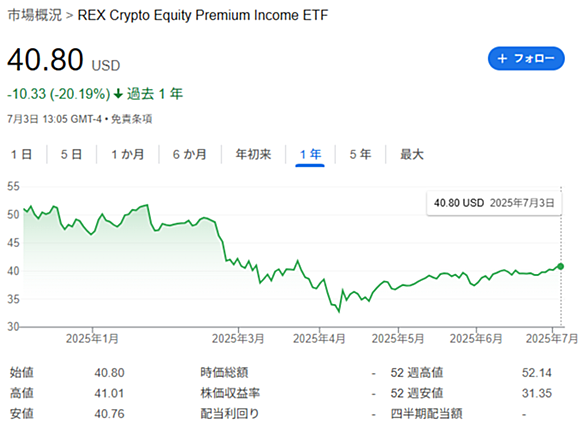Show the 最大 range tab

coord(412,154)
